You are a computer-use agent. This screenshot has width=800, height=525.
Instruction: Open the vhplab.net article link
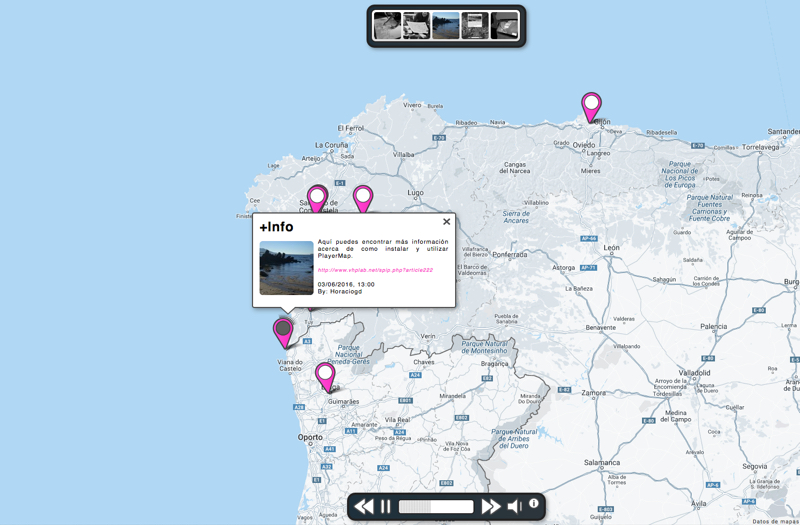pyautogui.click(x=375, y=270)
